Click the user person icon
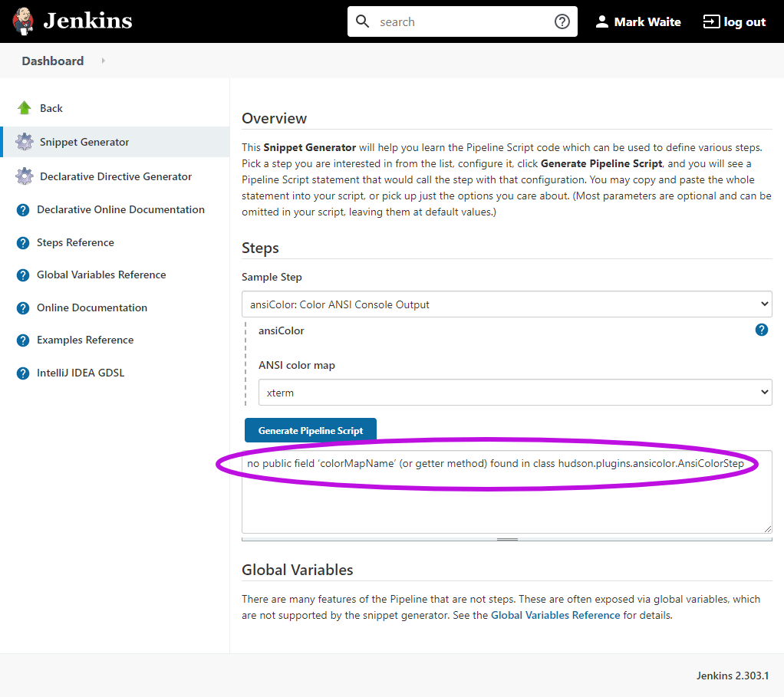This screenshot has height=697, width=784. [x=602, y=21]
